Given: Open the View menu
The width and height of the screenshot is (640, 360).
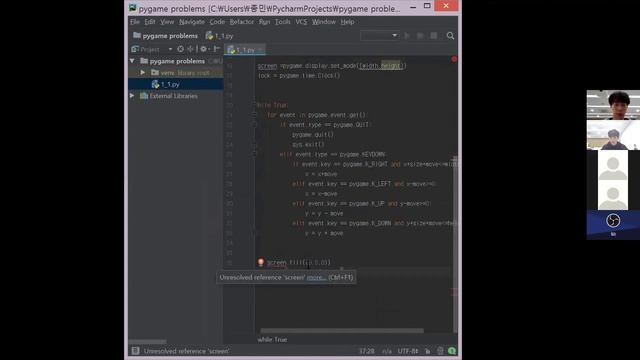Looking at the screenshot, I should click(x=167, y=22).
